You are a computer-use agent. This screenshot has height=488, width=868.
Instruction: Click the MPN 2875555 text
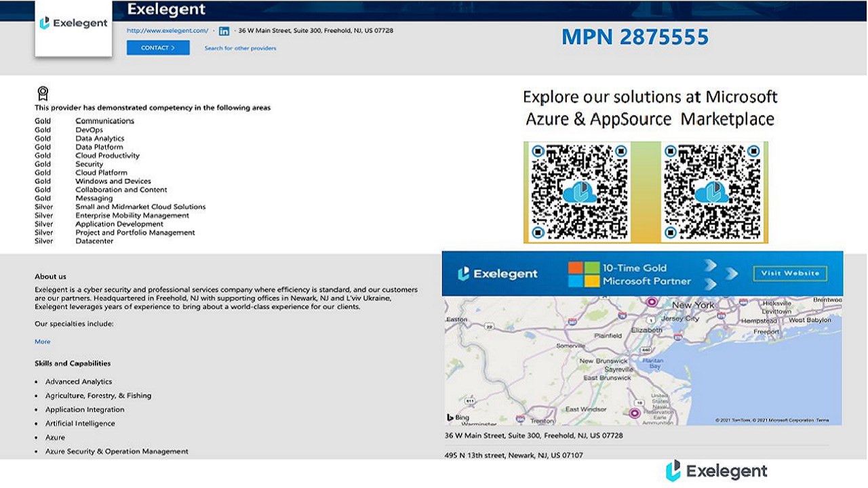click(x=635, y=37)
